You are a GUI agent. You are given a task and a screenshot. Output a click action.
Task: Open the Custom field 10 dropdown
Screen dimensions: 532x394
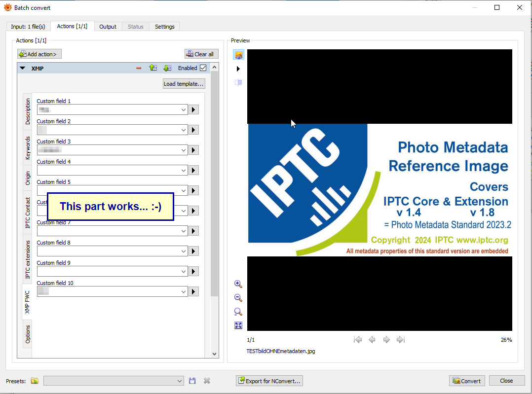tap(183, 292)
